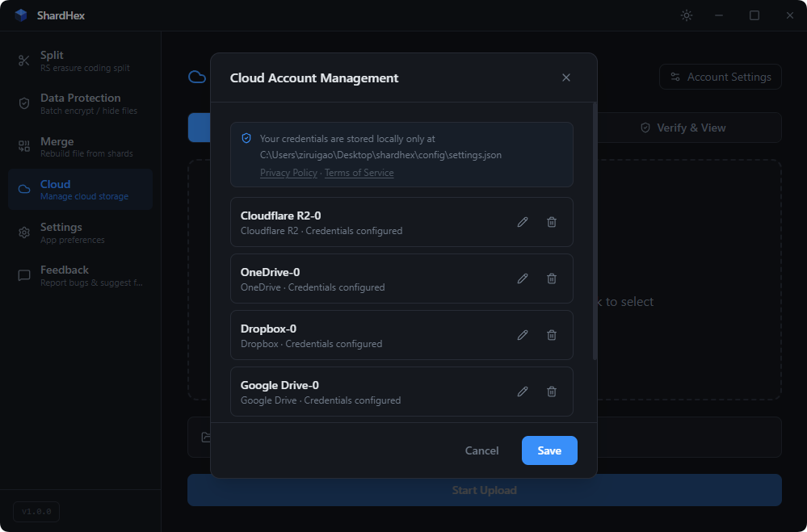Open Settings app preferences
The width and height of the screenshot is (807, 532).
[80, 232]
